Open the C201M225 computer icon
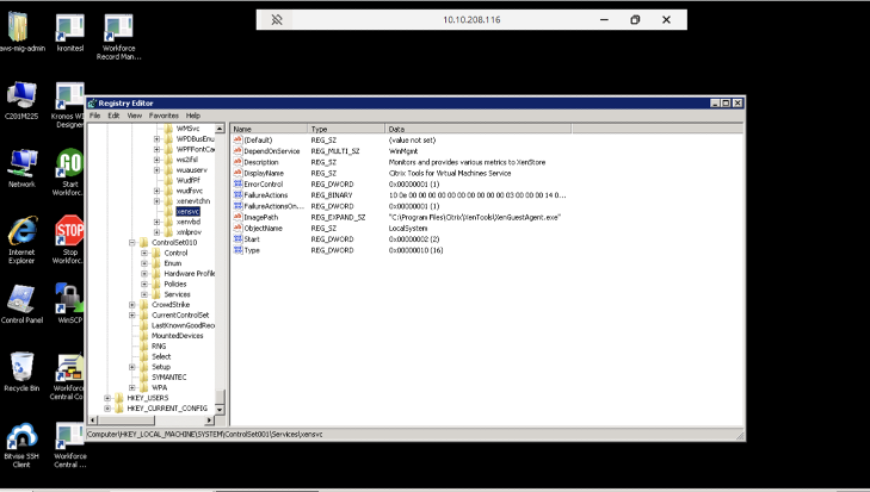Image resolution: width=870 pixels, height=492 pixels. tap(22, 95)
